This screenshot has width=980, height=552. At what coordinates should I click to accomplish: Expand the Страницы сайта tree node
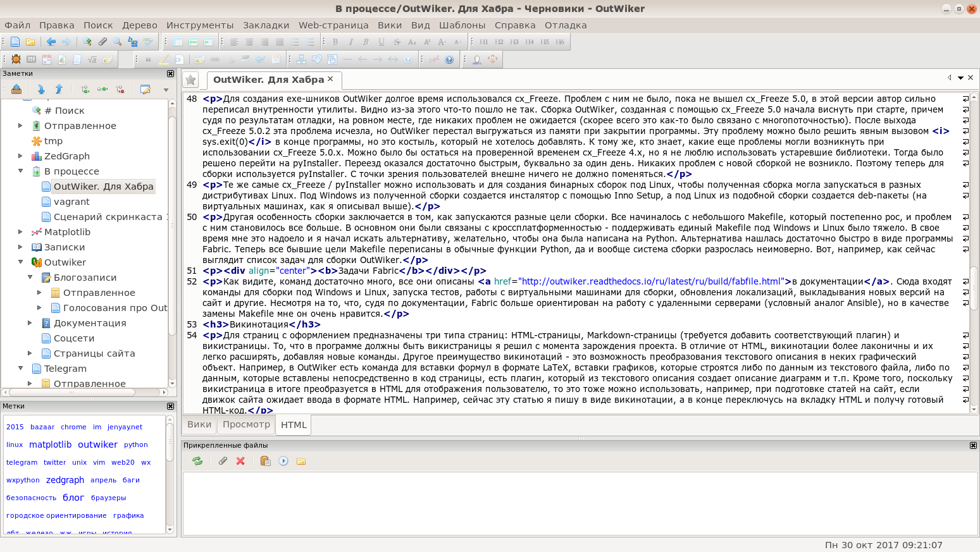(x=30, y=353)
